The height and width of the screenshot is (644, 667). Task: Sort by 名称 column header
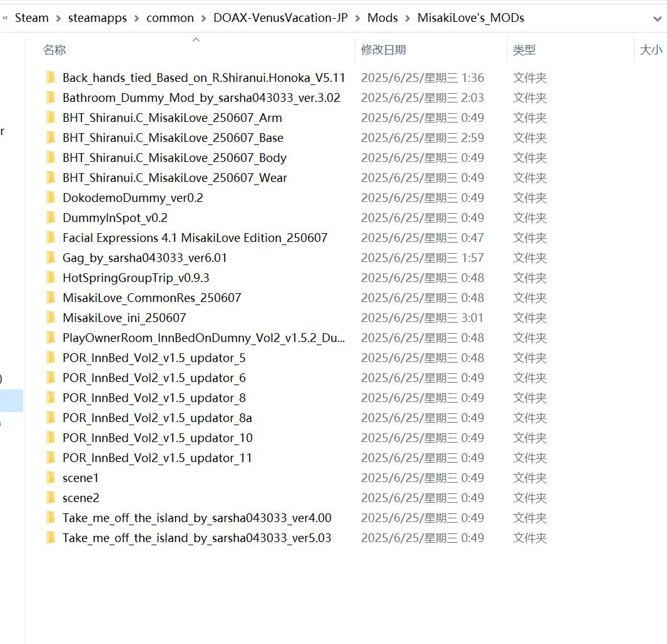click(x=54, y=50)
